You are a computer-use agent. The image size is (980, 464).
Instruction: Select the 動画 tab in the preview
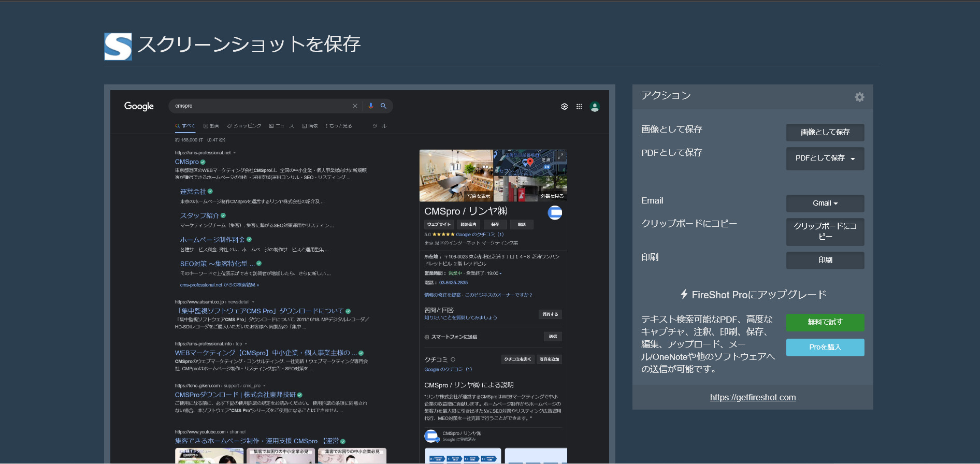pyautogui.click(x=211, y=126)
